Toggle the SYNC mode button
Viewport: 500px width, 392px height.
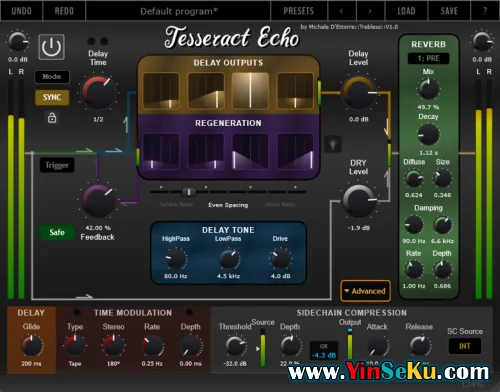tap(52, 97)
